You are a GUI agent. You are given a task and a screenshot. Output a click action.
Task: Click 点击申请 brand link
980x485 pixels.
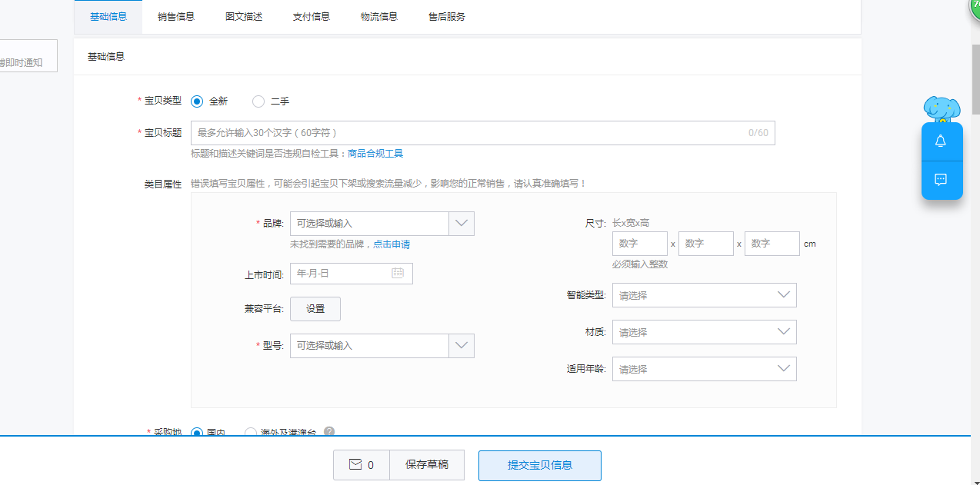pos(392,244)
